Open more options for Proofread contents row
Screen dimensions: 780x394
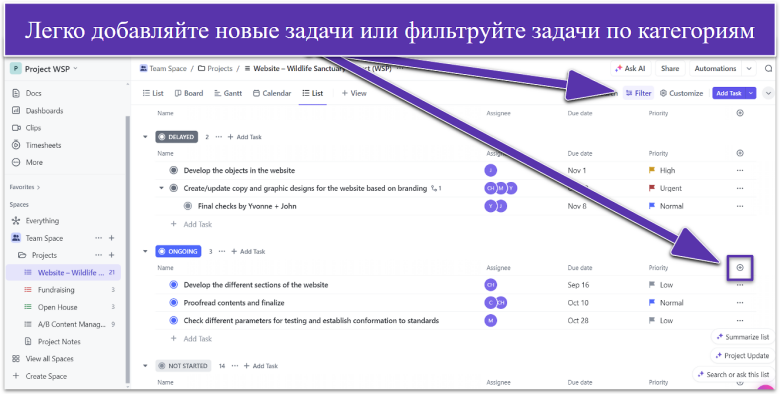740,302
